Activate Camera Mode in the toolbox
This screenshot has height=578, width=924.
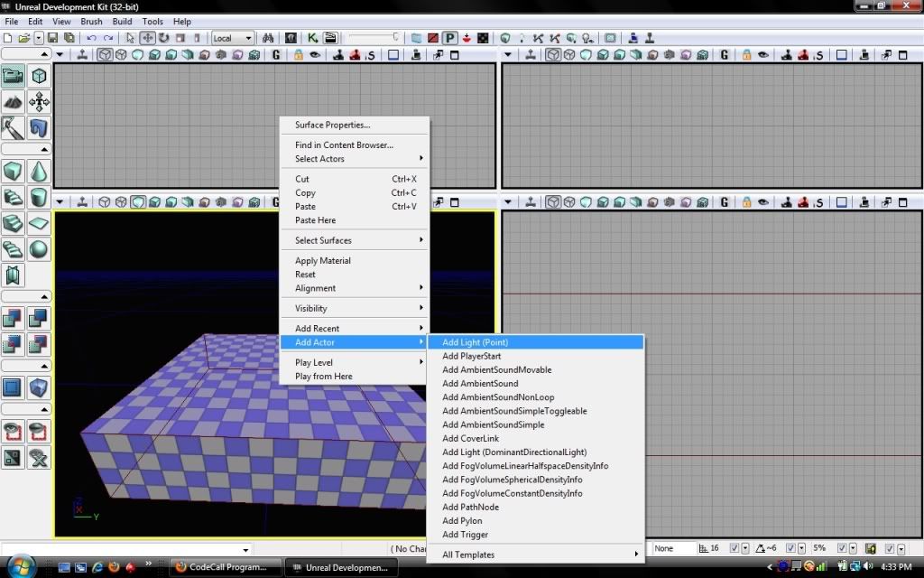pos(13,76)
